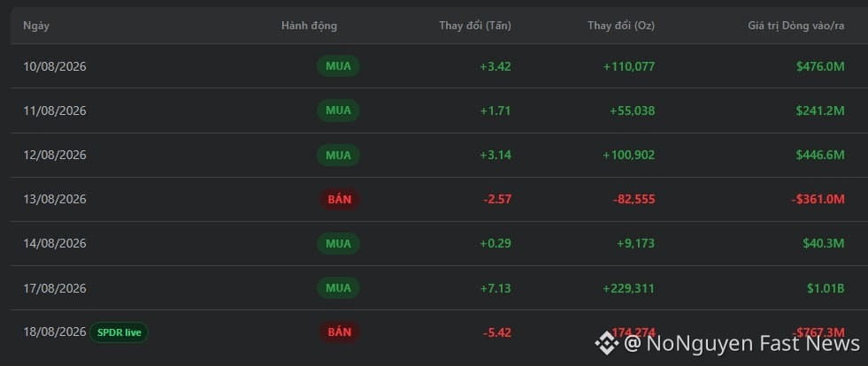Sort by Giá trị Dòng vào/ra header
868x366 pixels.
tap(796, 26)
